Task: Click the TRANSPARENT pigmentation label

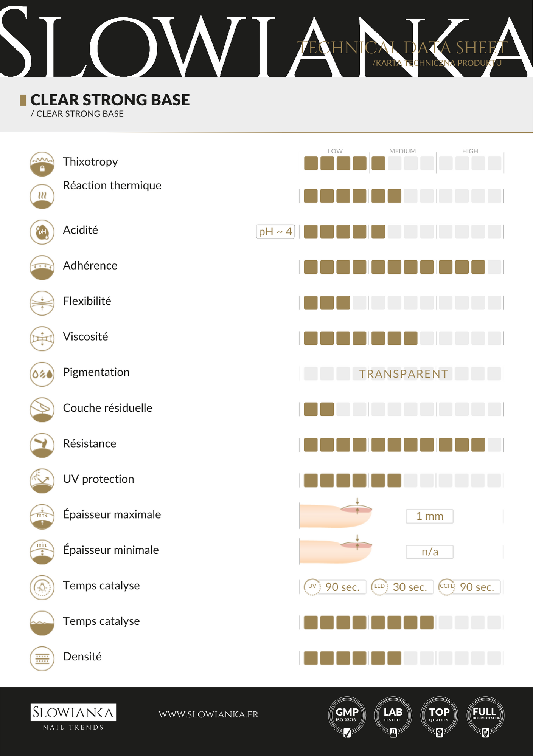Action: [403, 374]
